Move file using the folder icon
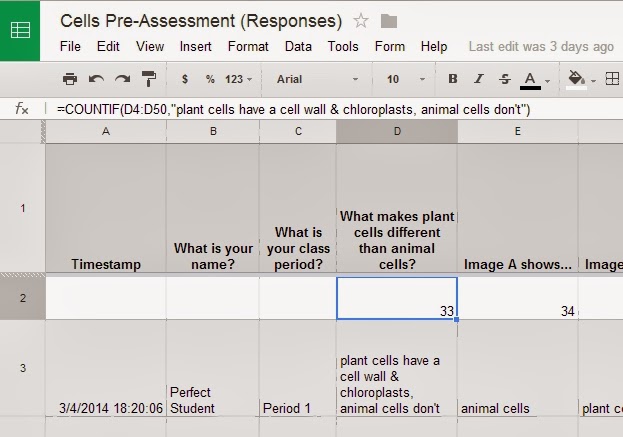The height and width of the screenshot is (437, 623). click(x=389, y=21)
